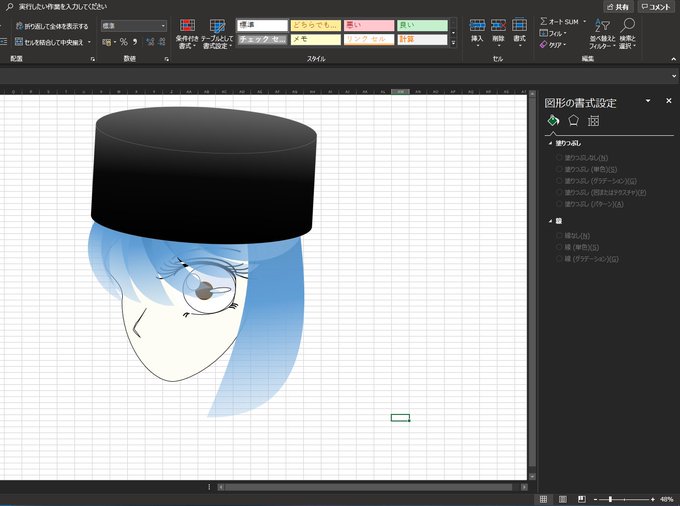Screen dimensions: 680x506
Task: Click increase decimal icon
Action: point(150,42)
